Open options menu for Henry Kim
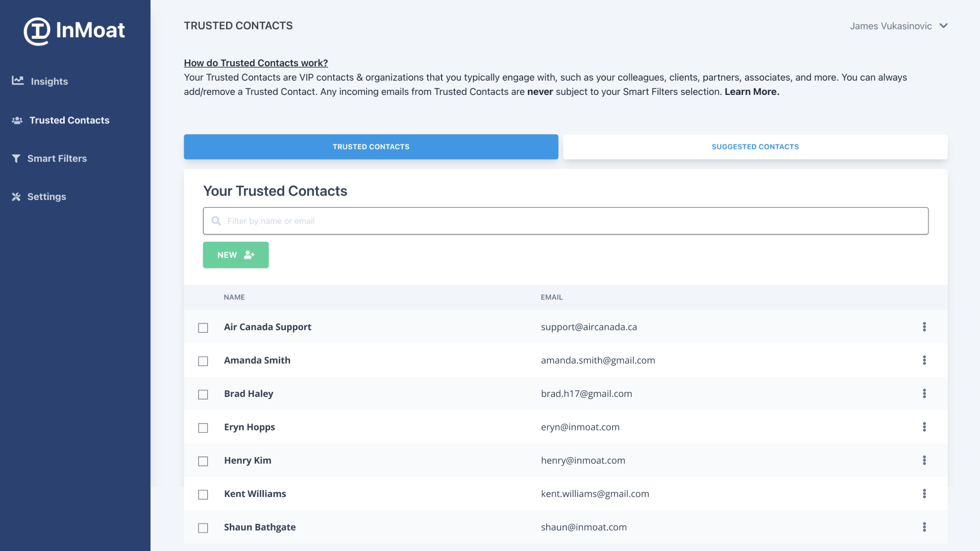 pos(924,460)
